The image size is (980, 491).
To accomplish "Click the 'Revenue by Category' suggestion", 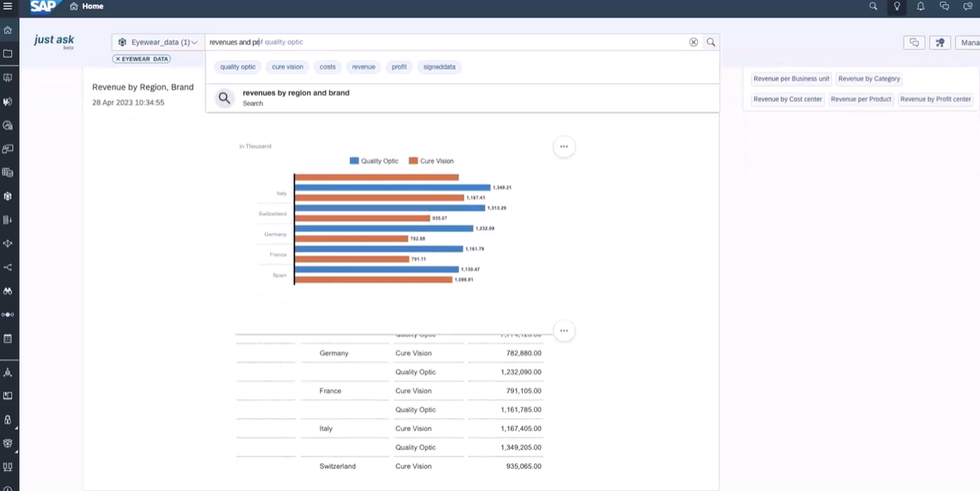I will coord(869,79).
